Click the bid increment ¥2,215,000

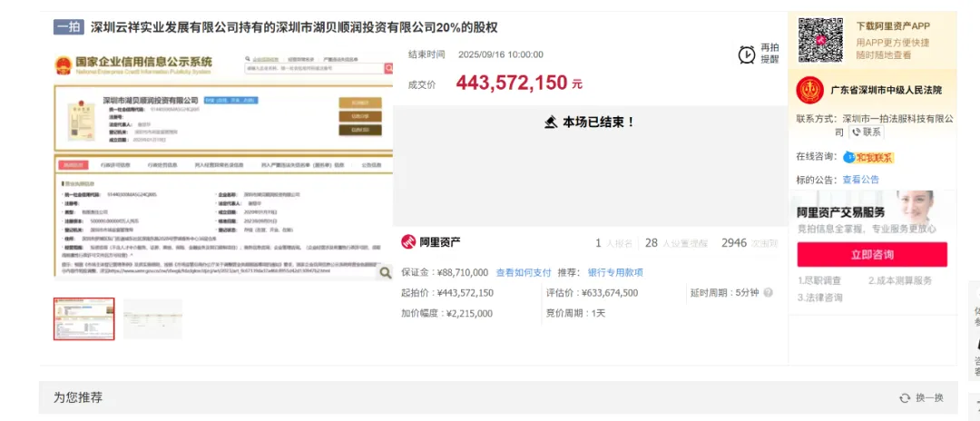(469, 314)
